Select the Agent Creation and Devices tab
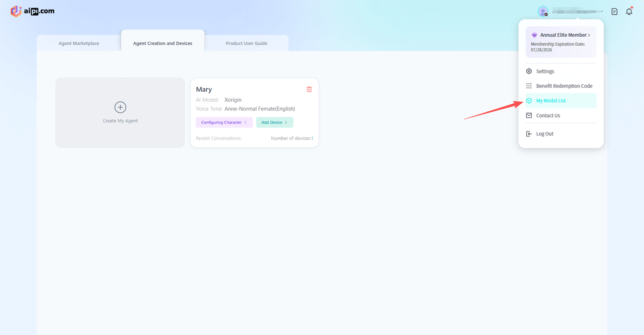 click(x=163, y=43)
